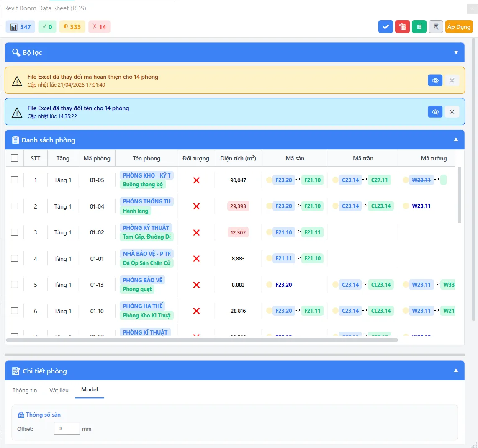
Task: Expand the Bộ lọc filter panel
Action: [456, 52]
